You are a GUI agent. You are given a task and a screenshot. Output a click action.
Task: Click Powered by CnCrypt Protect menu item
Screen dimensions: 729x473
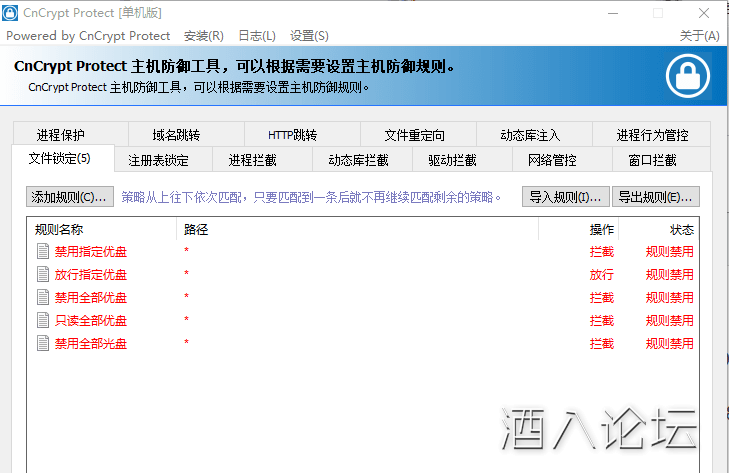[88, 36]
